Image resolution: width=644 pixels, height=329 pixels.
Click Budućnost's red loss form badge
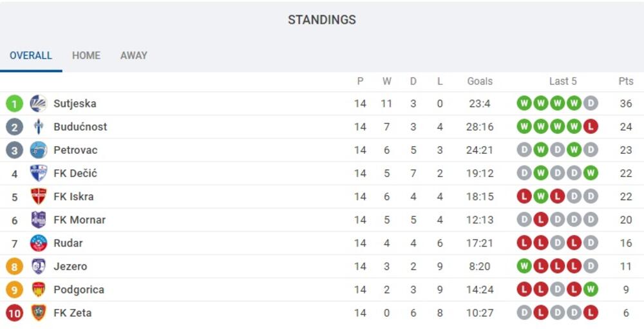pos(591,127)
